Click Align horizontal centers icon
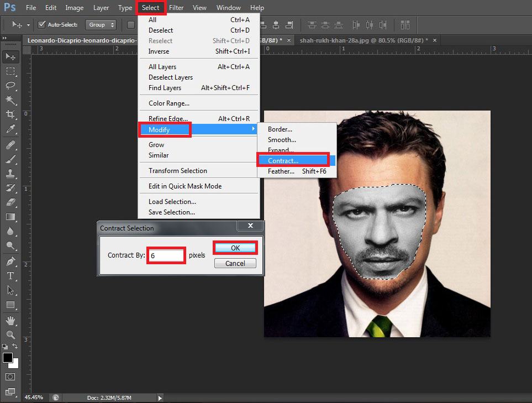Image resolution: width=532 pixels, height=403 pixels. 276,25
